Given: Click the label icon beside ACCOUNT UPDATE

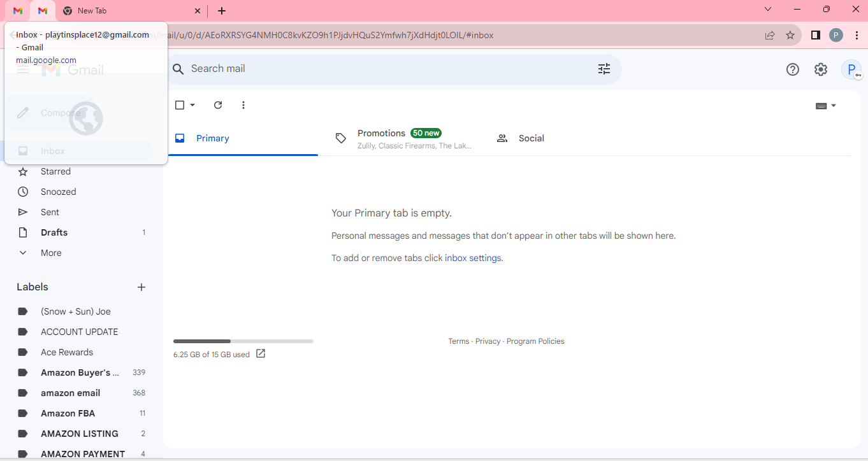Looking at the screenshot, I should tap(23, 332).
